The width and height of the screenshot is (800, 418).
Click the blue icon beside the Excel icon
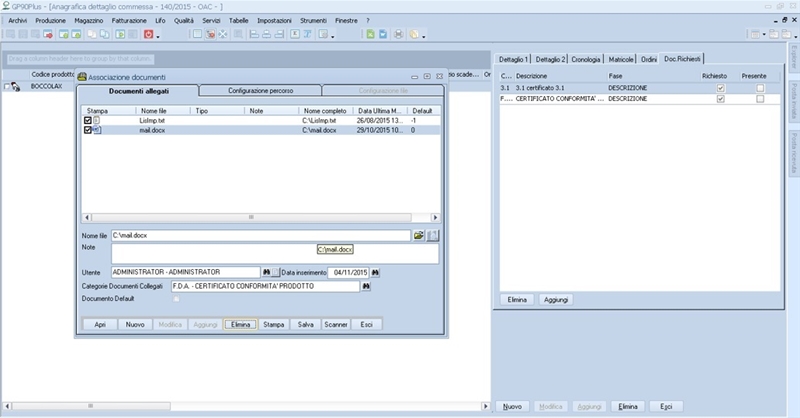click(x=383, y=34)
